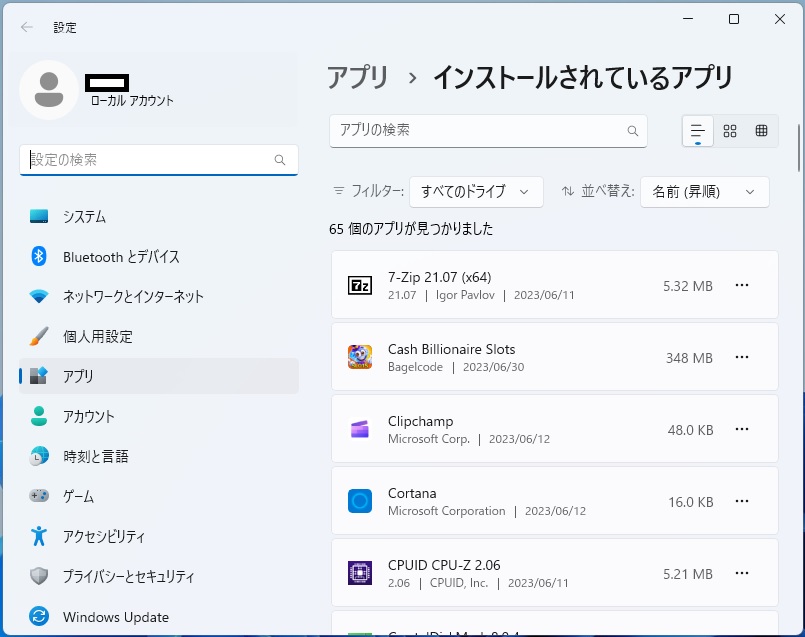Open Windows Update settings
Screen dimensions: 805x637
click(x=159, y=616)
